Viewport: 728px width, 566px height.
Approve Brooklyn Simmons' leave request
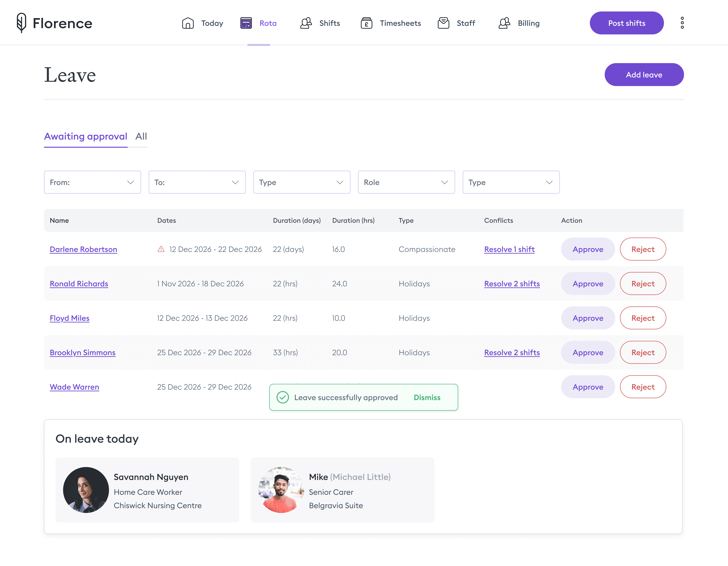(x=588, y=352)
